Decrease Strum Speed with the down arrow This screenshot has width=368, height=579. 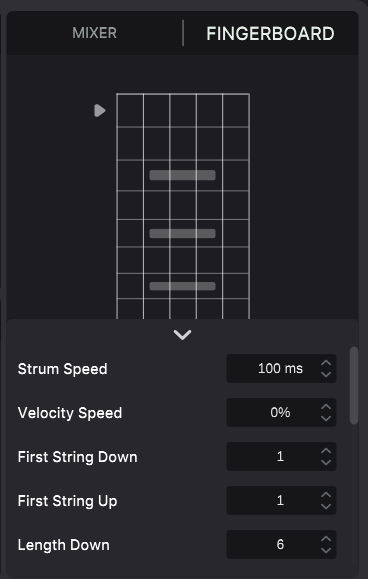pyautogui.click(x=326, y=374)
